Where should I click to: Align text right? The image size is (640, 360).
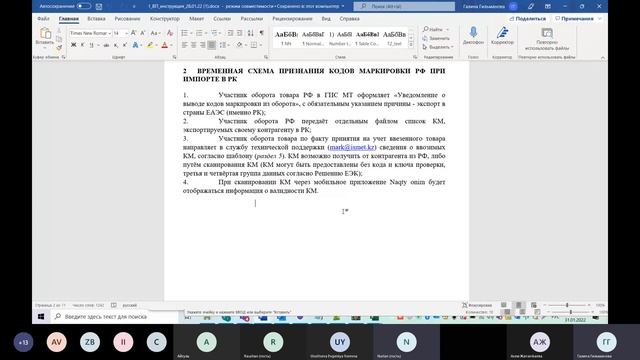pyautogui.click(x=202, y=45)
